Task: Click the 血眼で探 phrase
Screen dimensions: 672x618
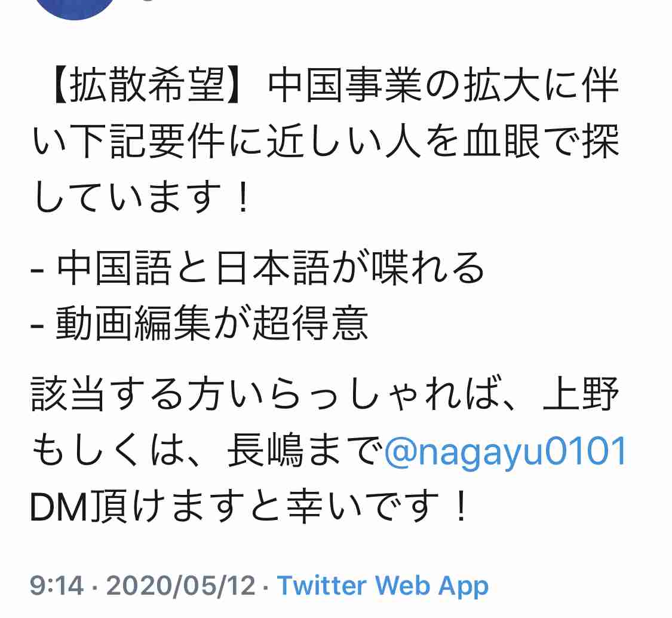Action: tap(541, 142)
